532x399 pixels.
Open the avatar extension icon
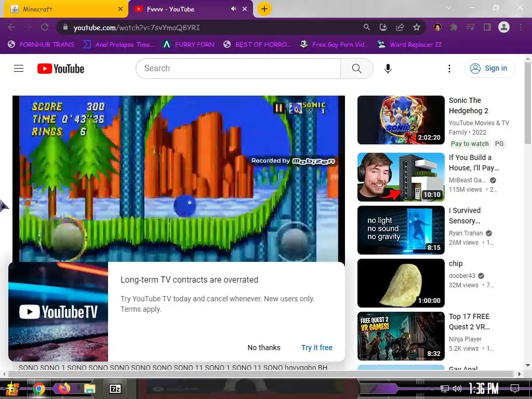click(437, 27)
